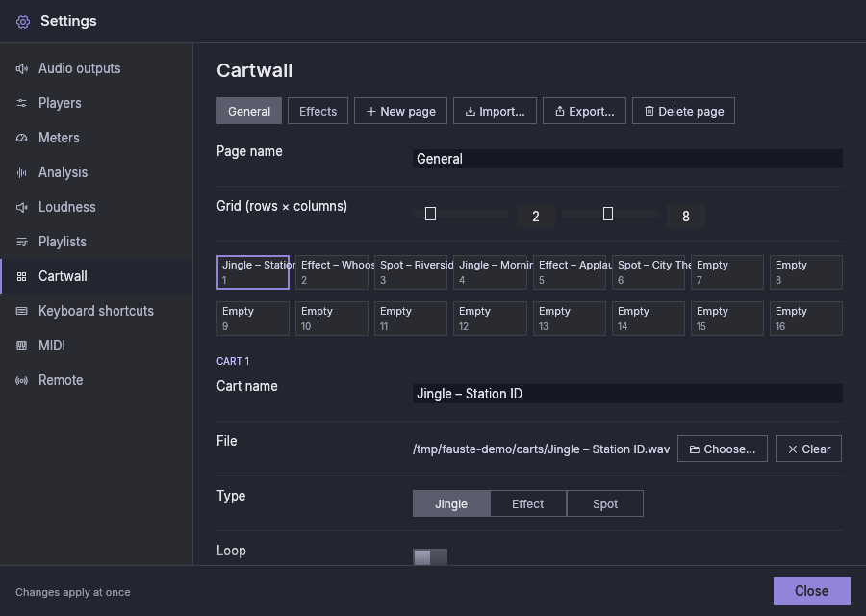Viewport: 866px width, 616px height.
Task: Click the Import... button
Action: point(495,111)
